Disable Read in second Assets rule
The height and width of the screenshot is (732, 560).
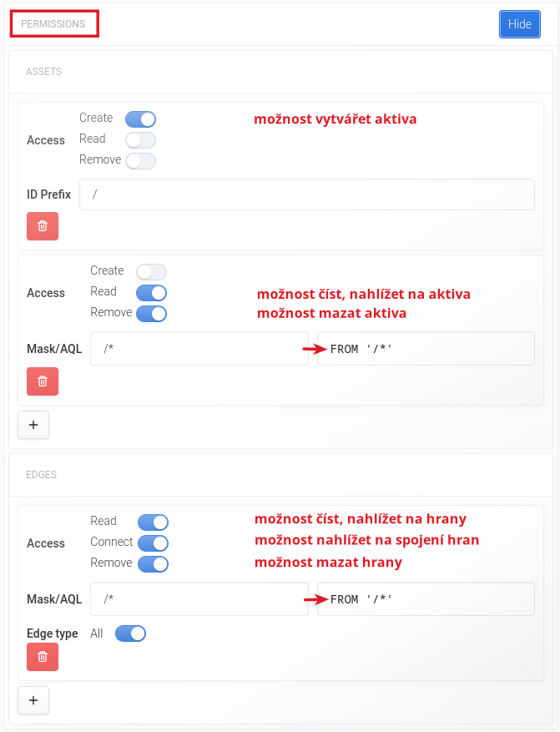(151, 293)
